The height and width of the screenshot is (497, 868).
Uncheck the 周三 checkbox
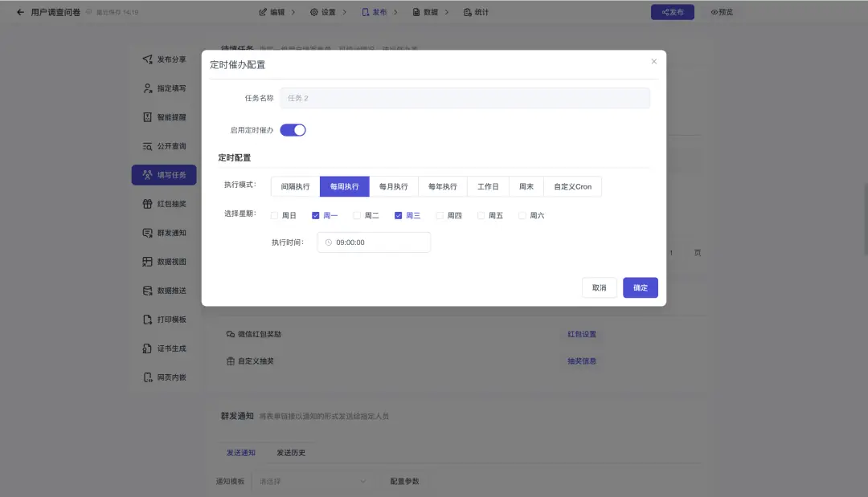(x=398, y=216)
